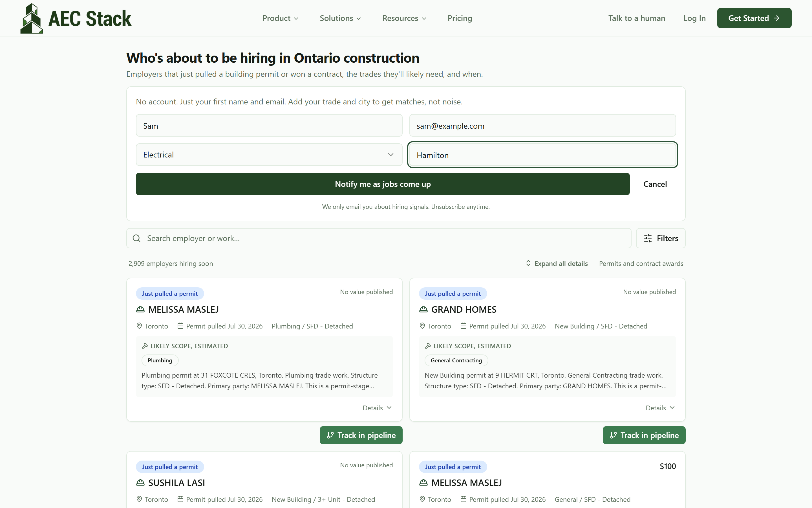The width and height of the screenshot is (812, 508).
Task: Open the Resources menu
Action: [x=404, y=18]
